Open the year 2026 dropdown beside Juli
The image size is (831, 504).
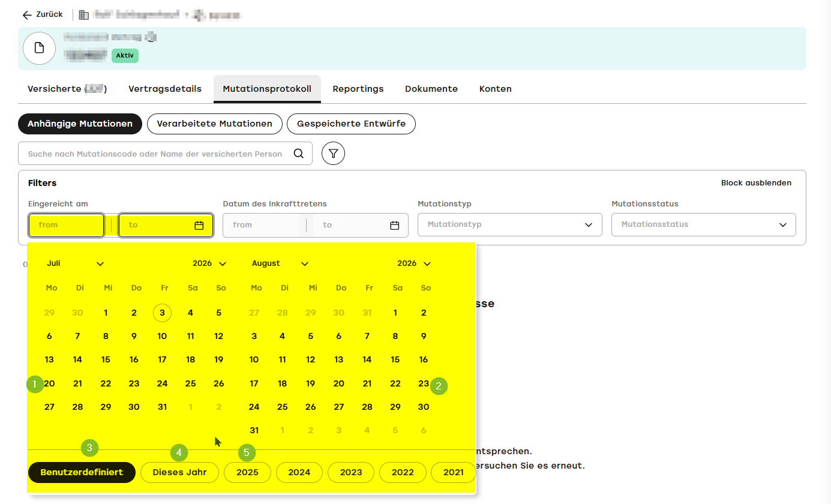(x=209, y=263)
